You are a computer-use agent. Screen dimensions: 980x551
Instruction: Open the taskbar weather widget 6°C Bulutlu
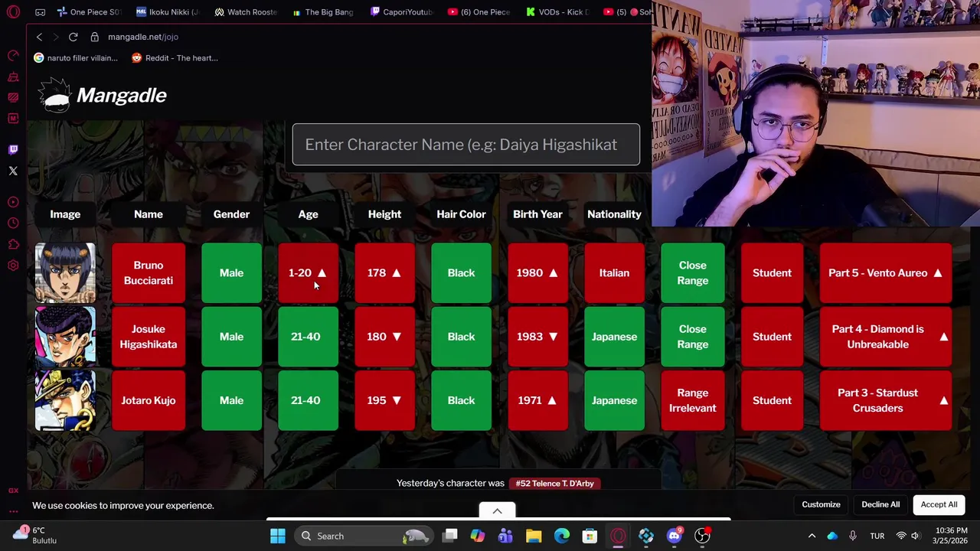point(35,536)
